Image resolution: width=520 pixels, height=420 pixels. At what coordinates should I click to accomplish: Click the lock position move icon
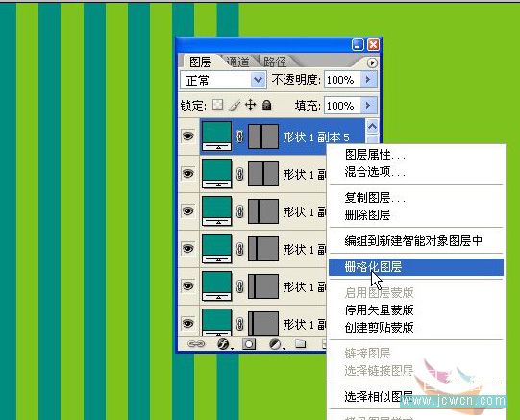click(250, 105)
